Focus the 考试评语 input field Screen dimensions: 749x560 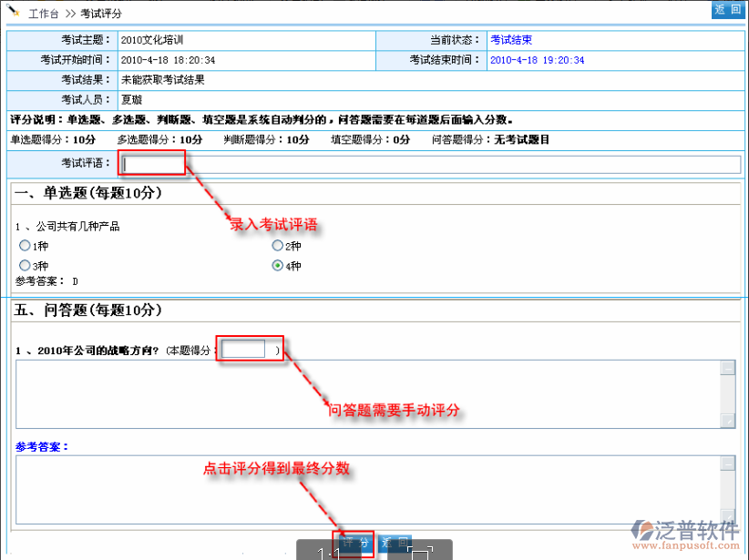click(x=430, y=164)
